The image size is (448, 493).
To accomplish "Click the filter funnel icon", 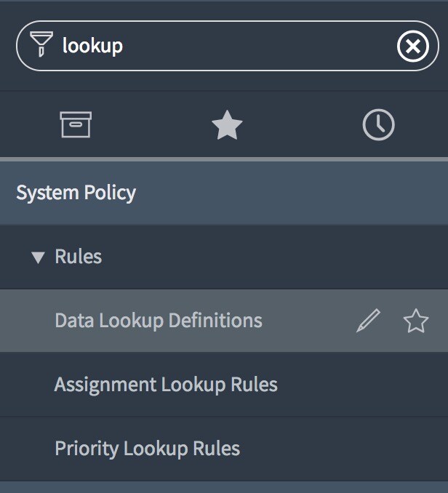I will [x=41, y=44].
